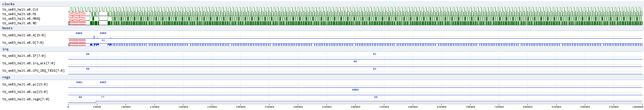The width and height of the screenshot is (644, 110).
Task: Click the 300000 time axis label
Action: (x=240, y=107)
